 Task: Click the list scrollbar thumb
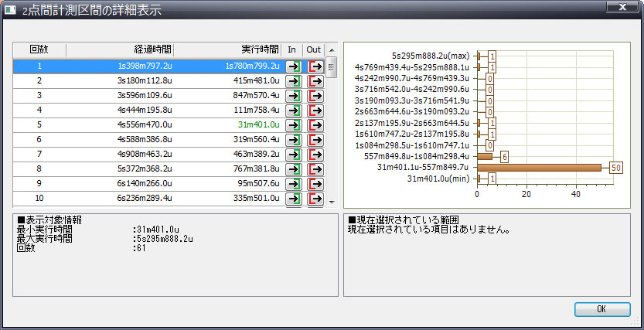pos(332,67)
